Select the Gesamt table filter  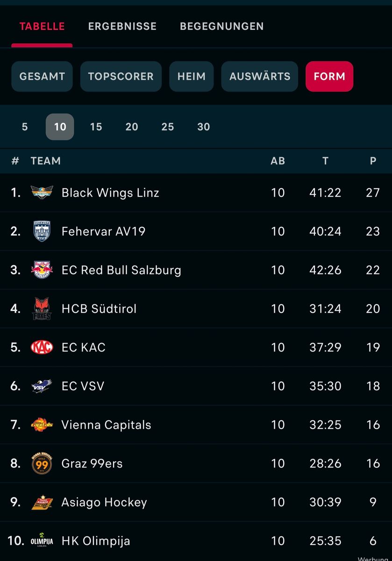(42, 76)
